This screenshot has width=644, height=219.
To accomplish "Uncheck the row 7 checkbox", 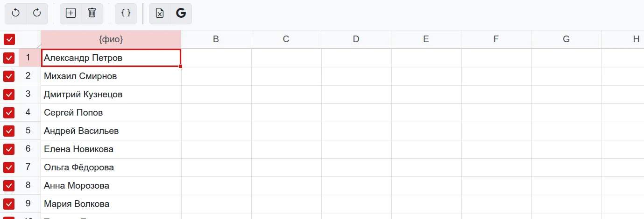I will coord(9,168).
